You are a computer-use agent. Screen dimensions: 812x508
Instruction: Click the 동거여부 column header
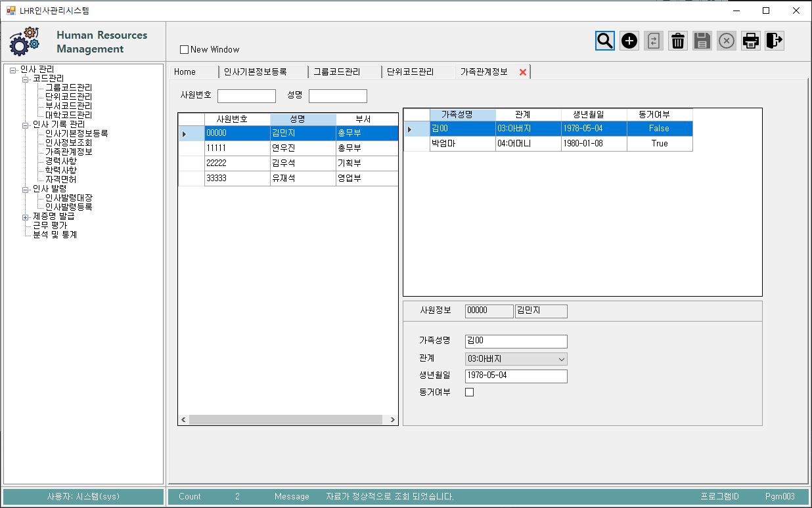pyautogui.click(x=660, y=115)
